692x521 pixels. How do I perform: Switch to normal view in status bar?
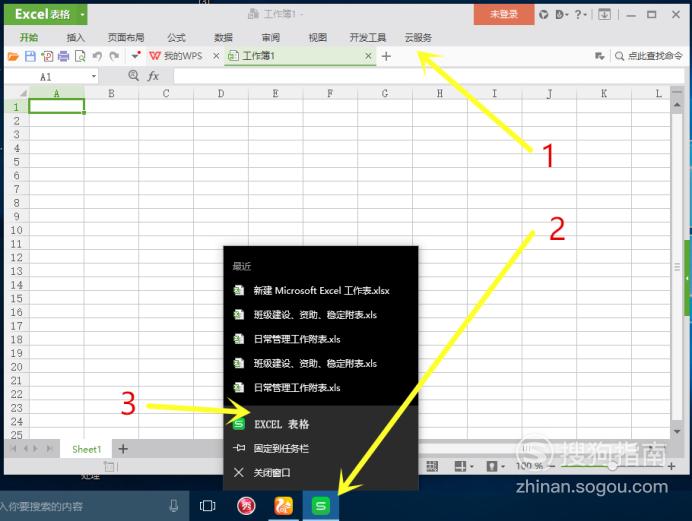[432, 466]
